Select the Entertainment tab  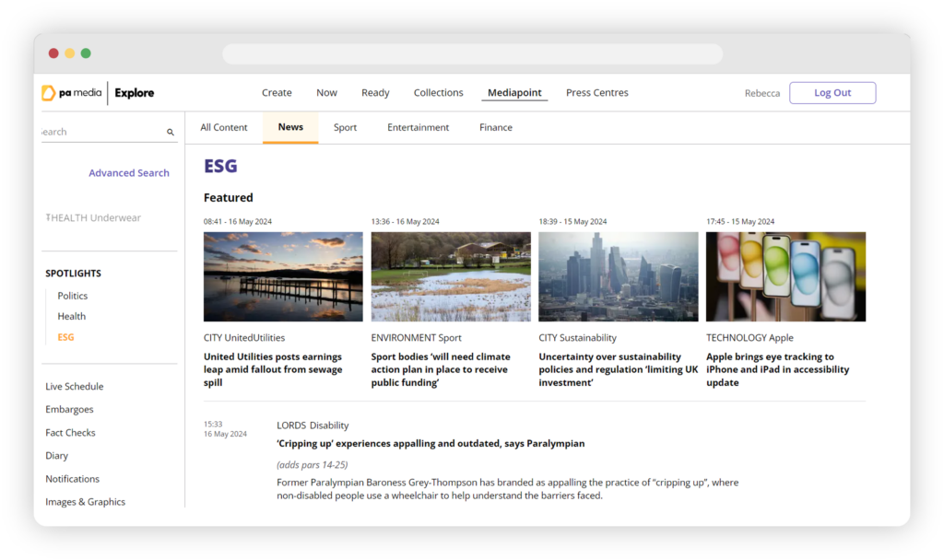pyautogui.click(x=418, y=128)
